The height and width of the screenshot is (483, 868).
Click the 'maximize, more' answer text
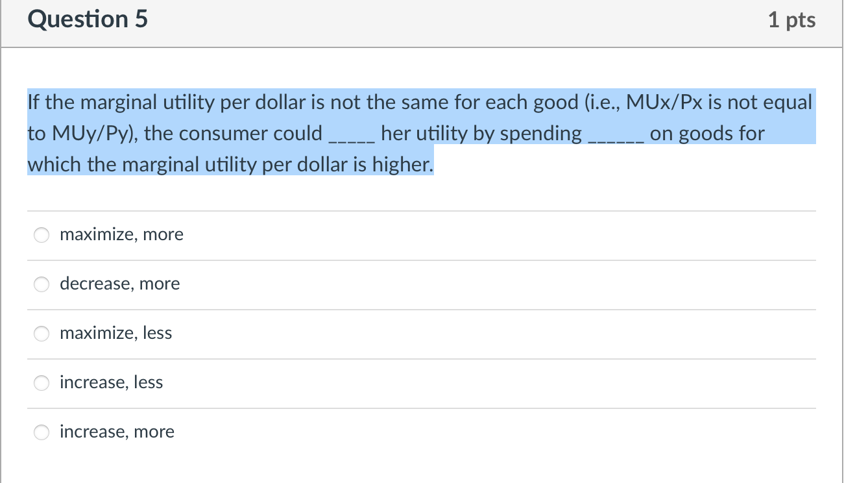[121, 235]
